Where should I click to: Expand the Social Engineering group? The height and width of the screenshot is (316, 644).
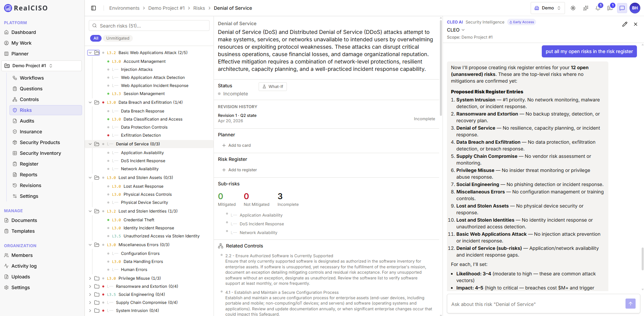(x=90, y=295)
